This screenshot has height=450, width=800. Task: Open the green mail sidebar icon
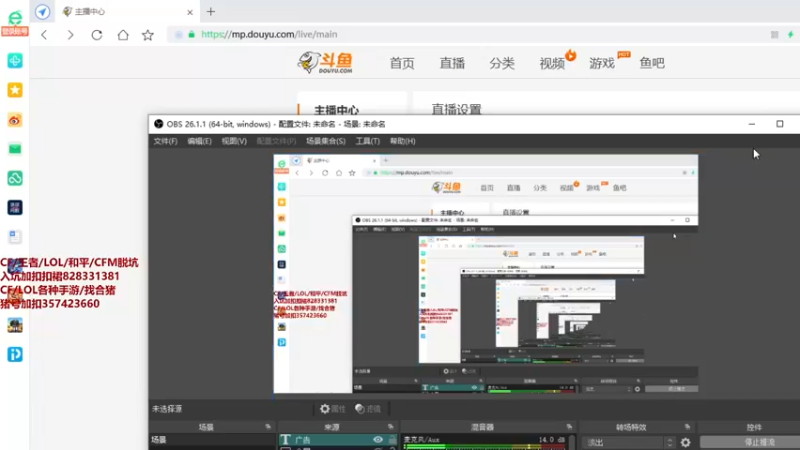pyautogui.click(x=15, y=149)
